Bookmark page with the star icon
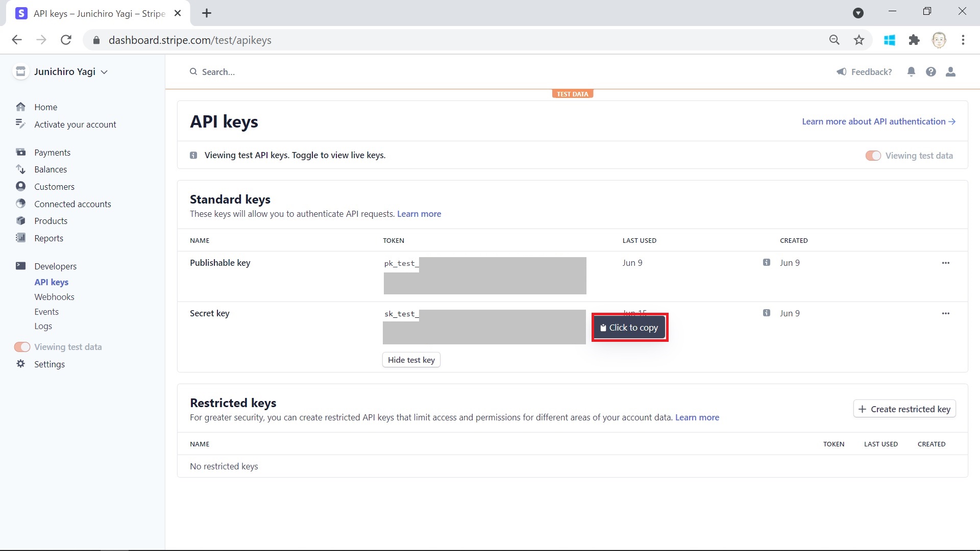This screenshot has height=551, width=980. [859, 40]
